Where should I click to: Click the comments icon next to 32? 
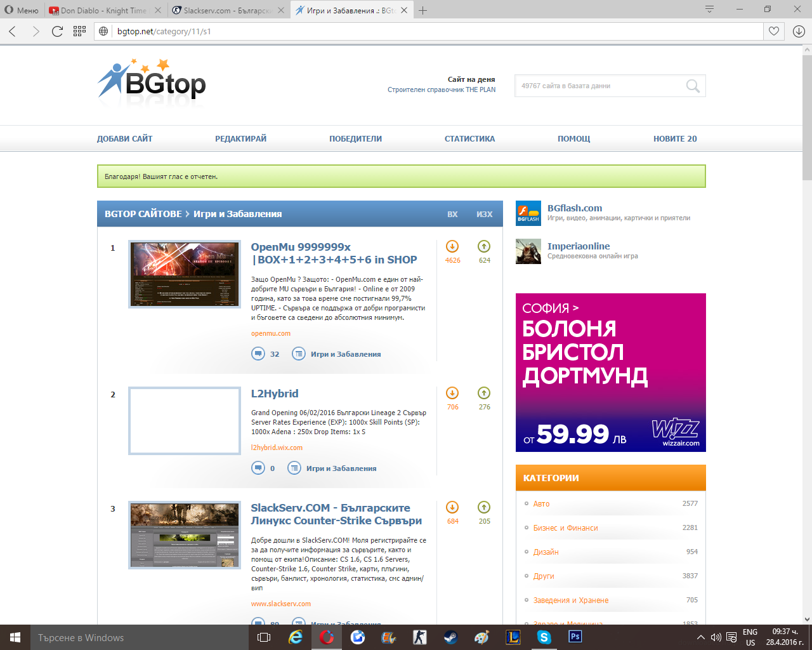click(x=258, y=354)
